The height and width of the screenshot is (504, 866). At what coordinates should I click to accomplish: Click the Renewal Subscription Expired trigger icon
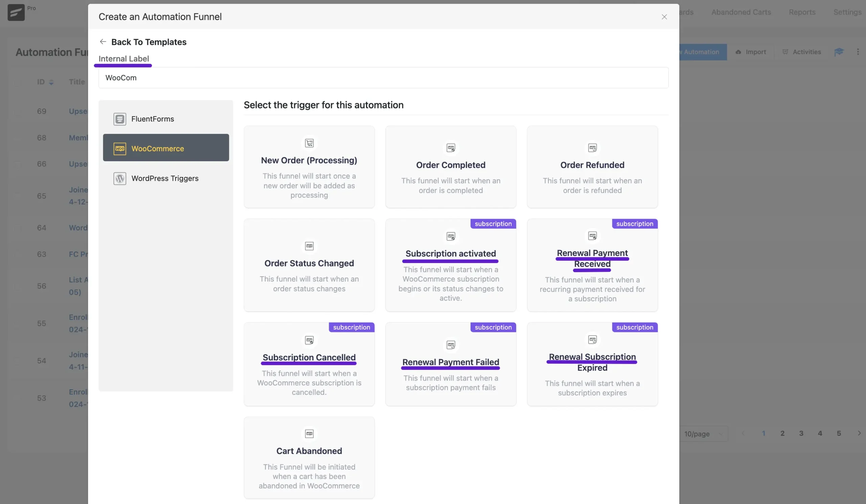(592, 340)
